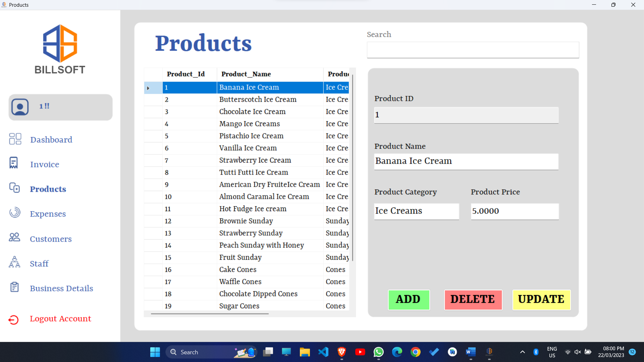Screen dimensions: 644x362
Task: Open the Dashboard section from the sidebar
Action: pos(51,139)
